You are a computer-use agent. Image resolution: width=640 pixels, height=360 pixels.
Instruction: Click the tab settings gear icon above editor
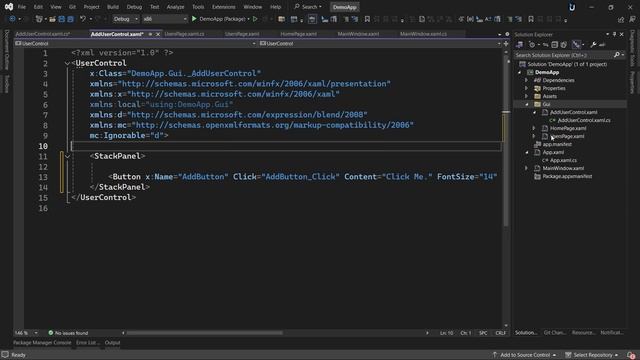tap(507, 34)
